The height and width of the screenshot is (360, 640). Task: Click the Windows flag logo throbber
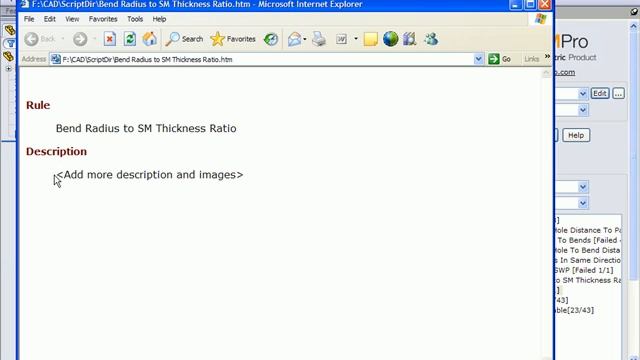[x=540, y=19]
